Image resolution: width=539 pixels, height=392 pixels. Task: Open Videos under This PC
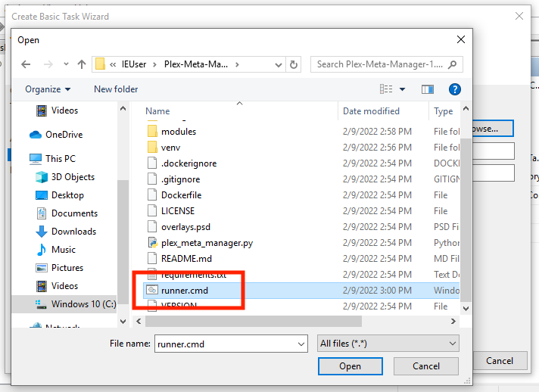pyautogui.click(x=57, y=286)
